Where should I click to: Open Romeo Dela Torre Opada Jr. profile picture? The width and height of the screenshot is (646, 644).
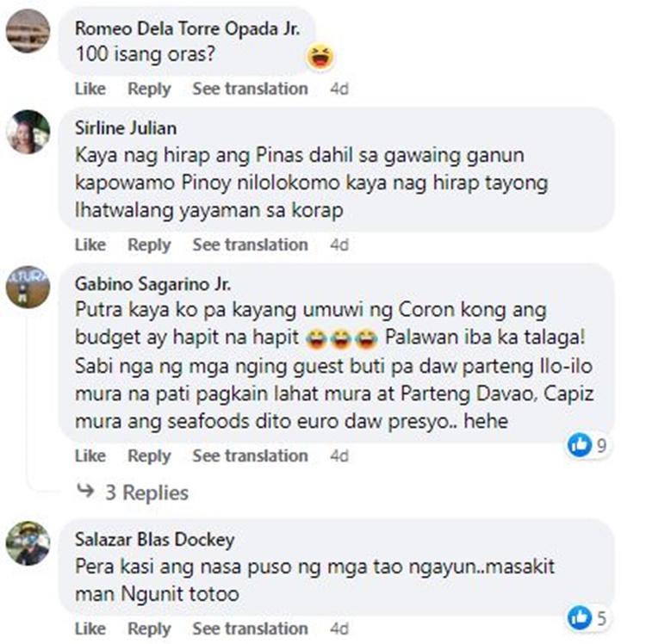click(28, 31)
